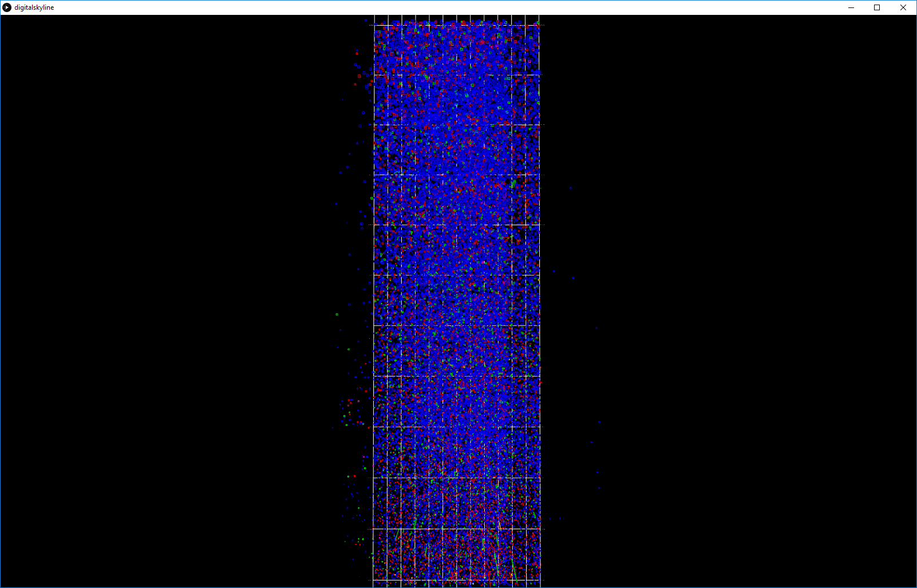Viewport: 917px width, 588px height.
Task: Click the isolated green square far left of grid
Action: tap(337, 314)
